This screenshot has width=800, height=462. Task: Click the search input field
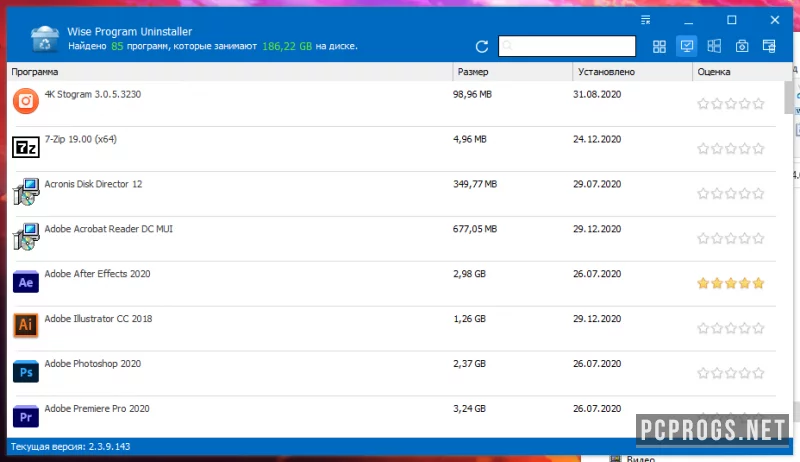tap(567, 46)
